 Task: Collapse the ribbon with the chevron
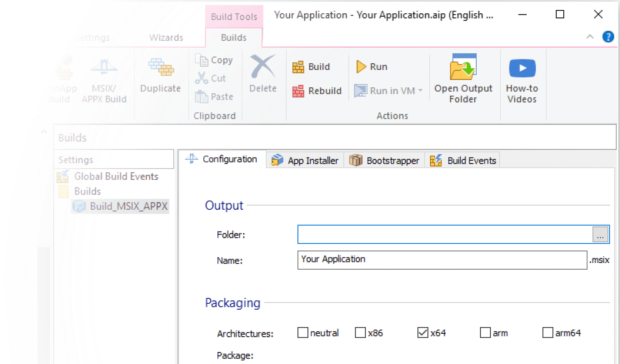click(590, 37)
